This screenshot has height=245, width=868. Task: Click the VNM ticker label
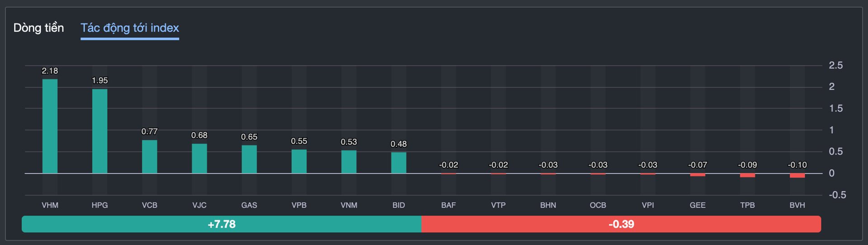(349, 205)
